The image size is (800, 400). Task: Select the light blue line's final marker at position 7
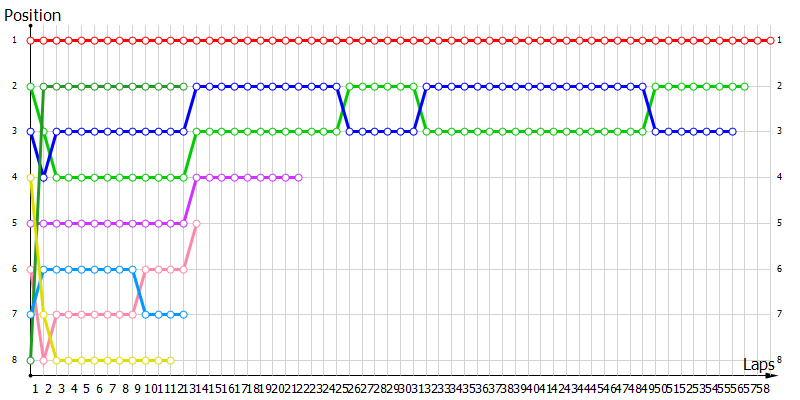[x=184, y=314]
